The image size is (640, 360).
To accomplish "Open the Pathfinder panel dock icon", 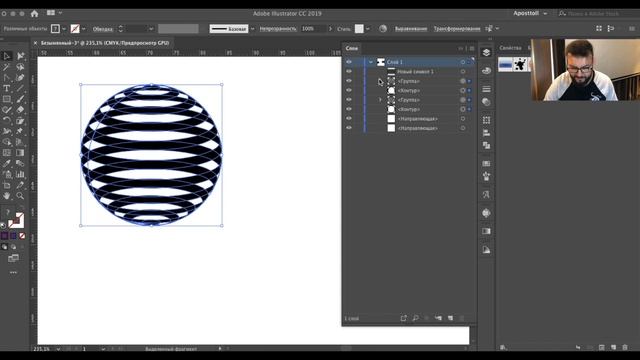I will click(x=486, y=145).
